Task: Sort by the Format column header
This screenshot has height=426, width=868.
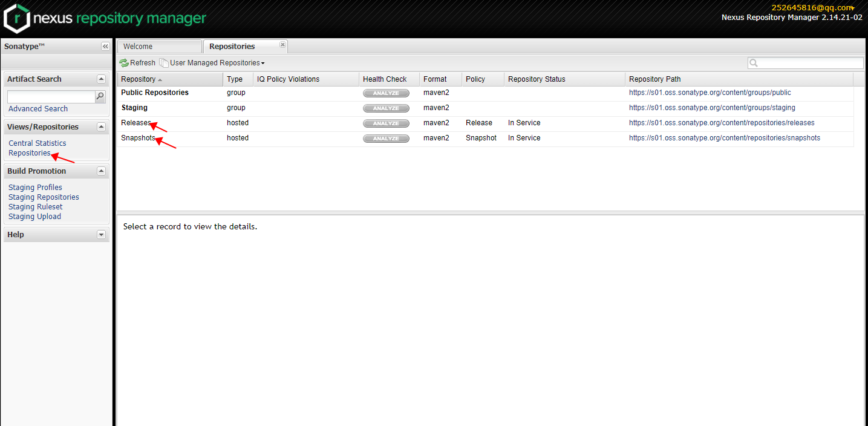Action: click(440, 79)
